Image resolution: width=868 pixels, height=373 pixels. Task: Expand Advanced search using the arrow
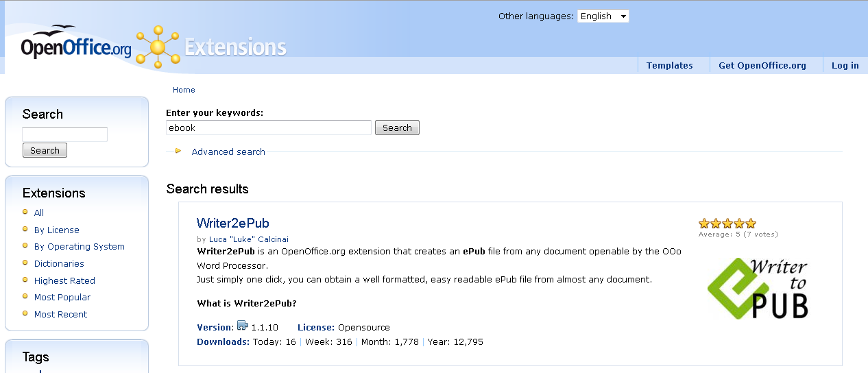tap(178, 152)
